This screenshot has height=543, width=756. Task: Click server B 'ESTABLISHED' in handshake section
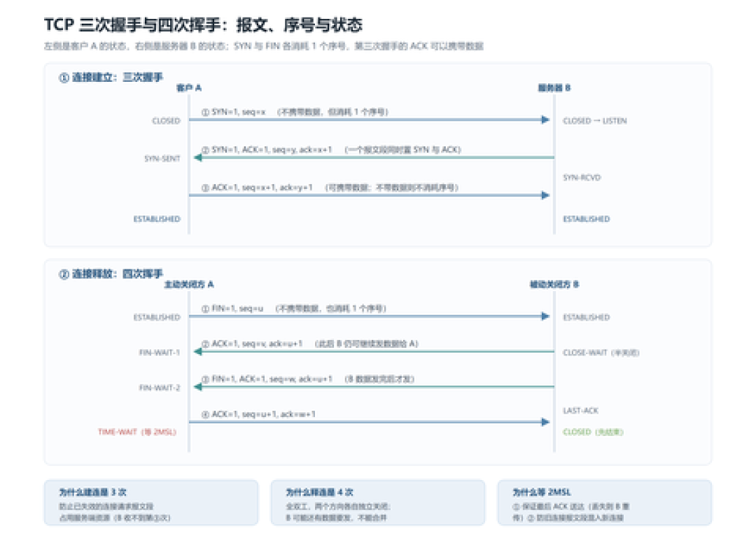coord(587,219)
